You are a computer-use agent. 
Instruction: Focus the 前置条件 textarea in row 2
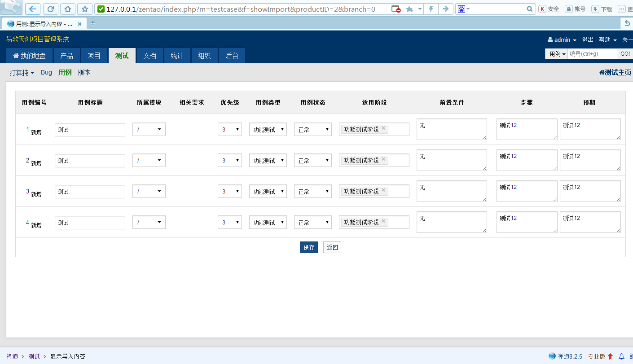(x=452, y=160)
